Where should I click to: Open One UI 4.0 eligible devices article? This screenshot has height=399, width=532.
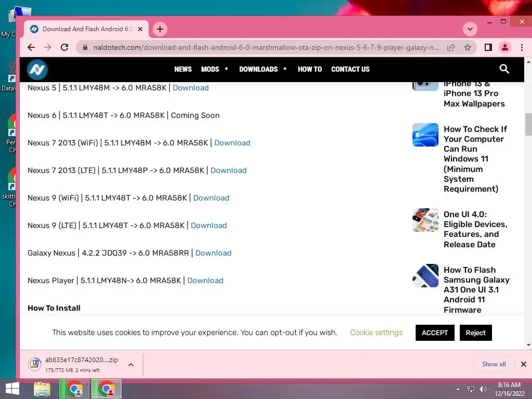pos(475,229)
